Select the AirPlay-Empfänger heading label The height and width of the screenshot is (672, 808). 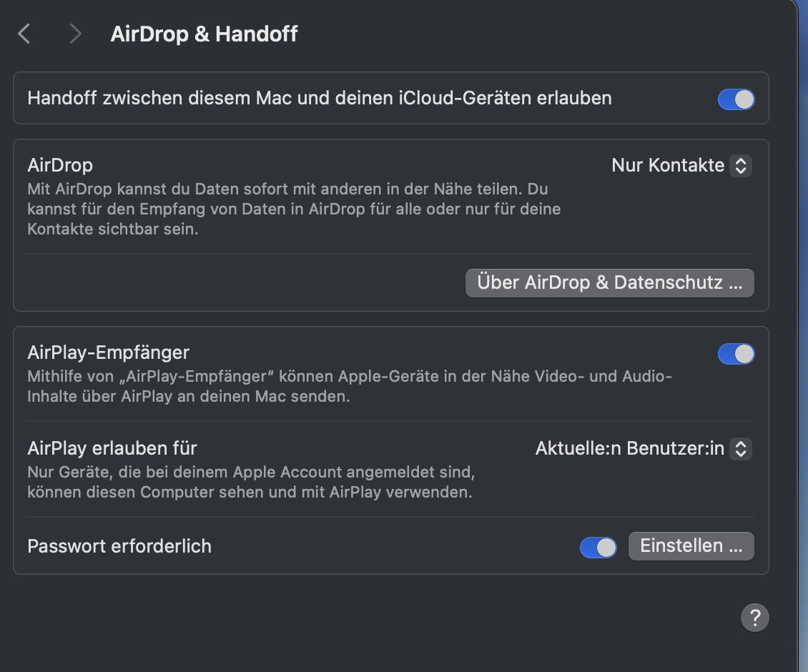click(108, 352)
